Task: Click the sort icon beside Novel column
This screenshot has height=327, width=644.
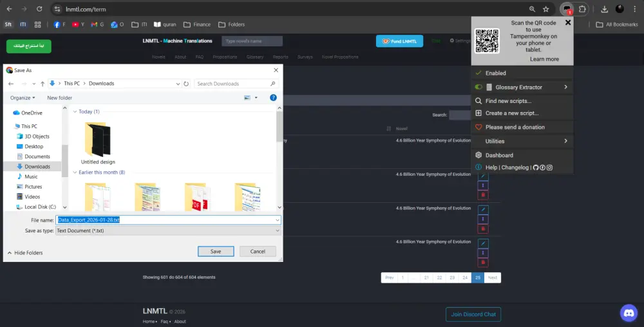Action: click(388, 129)
